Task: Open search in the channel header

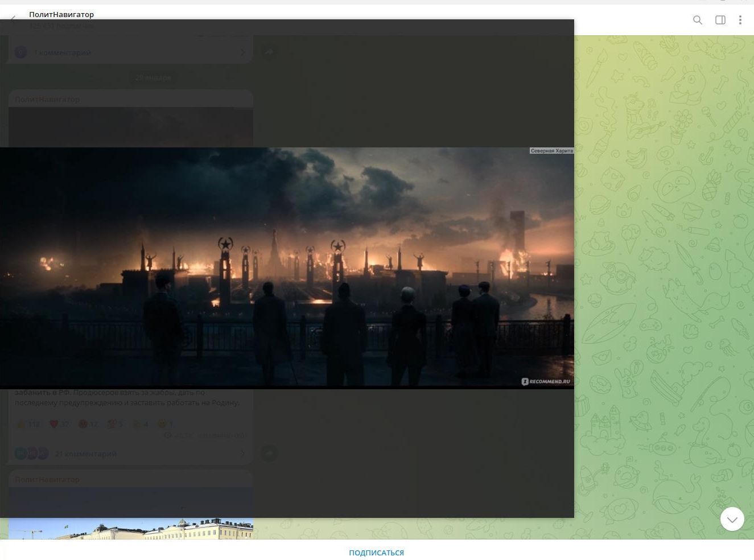Action: coord(697,20)
